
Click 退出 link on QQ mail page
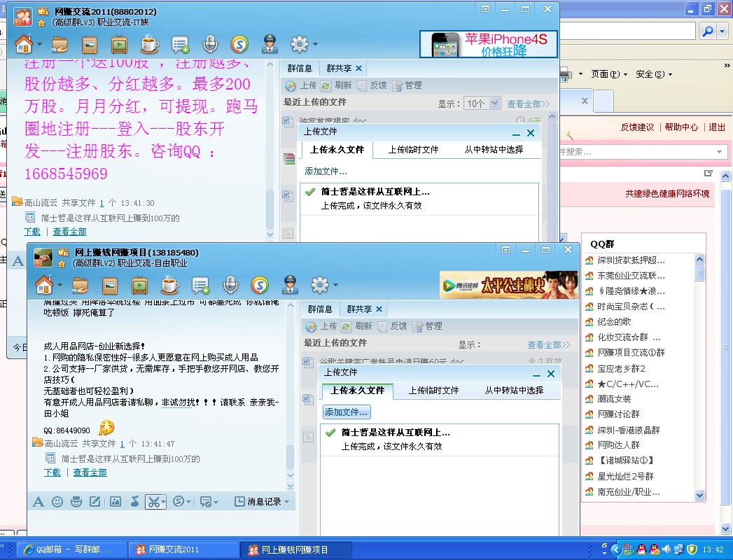pos(717,127)
